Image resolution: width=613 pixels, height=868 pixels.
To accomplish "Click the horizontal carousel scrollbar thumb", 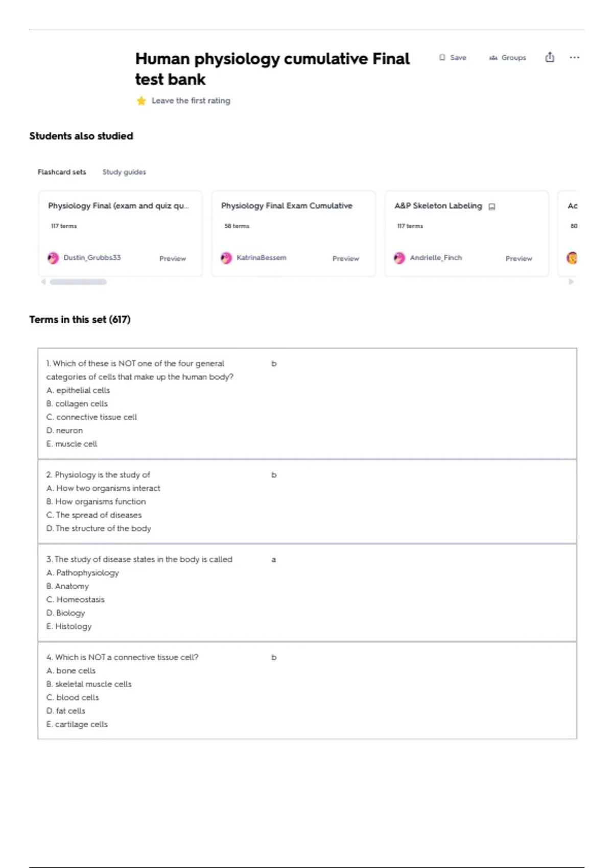I will coord(78,282).
